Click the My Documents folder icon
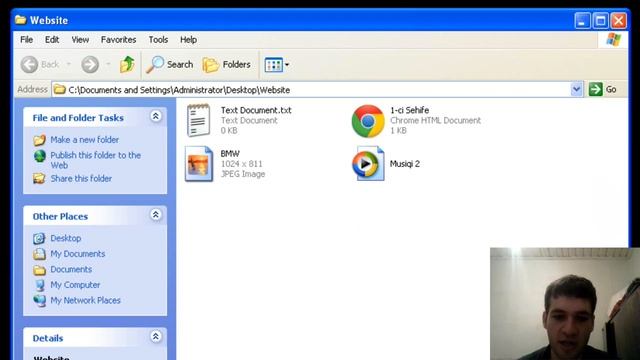Viewport: 640px width, 360px height. 39,254
